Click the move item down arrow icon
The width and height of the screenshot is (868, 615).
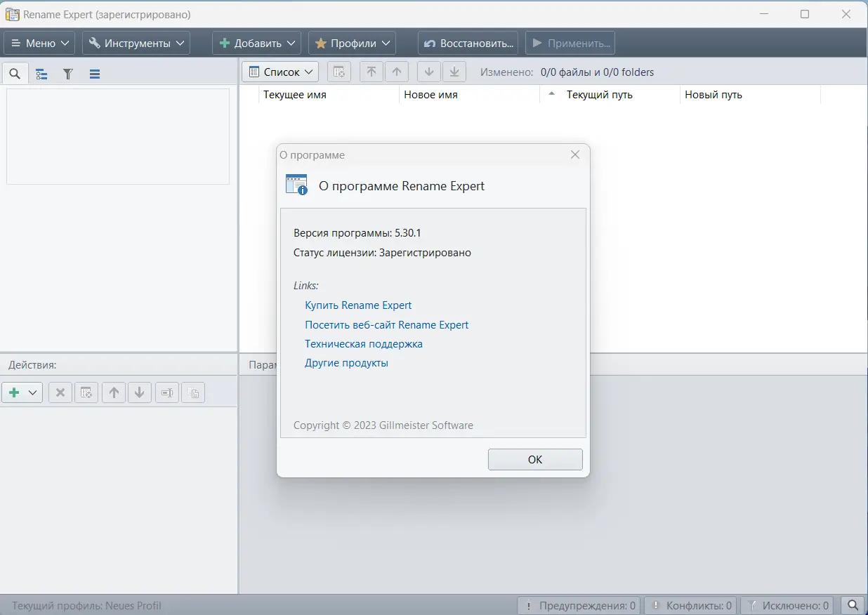(x=429, y=71)
